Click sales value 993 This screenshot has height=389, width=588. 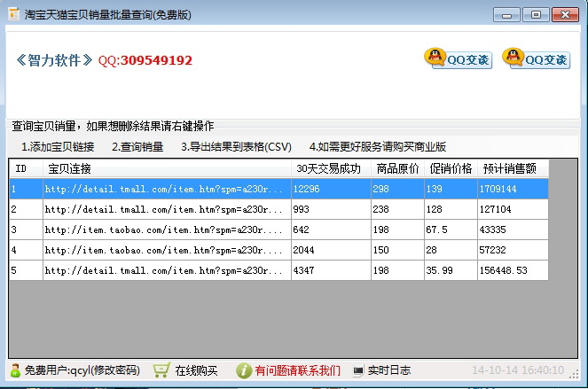[x=302, y=209]
